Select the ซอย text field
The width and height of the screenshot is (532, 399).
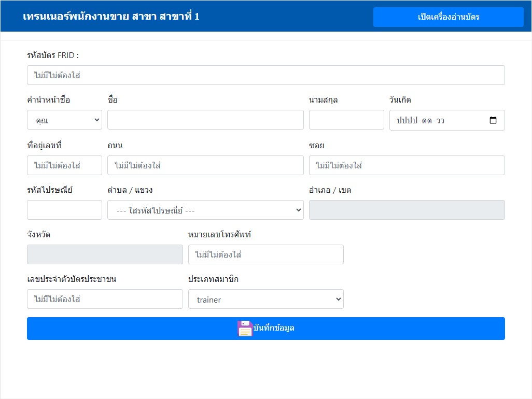(x=407, y=165)
